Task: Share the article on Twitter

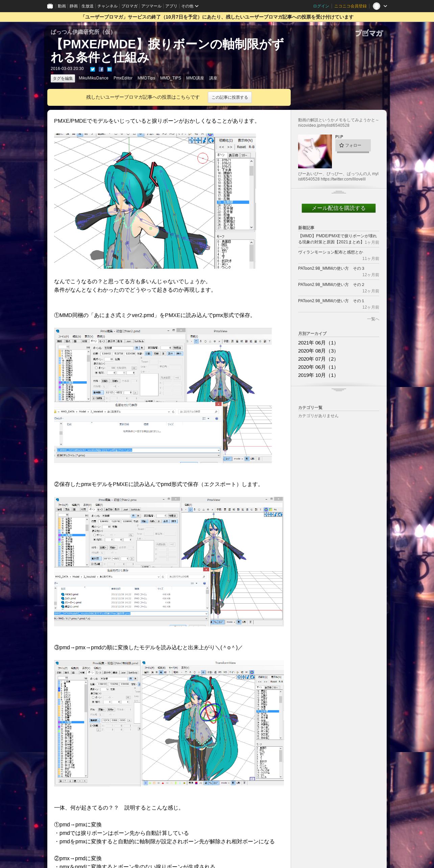Action: 93,69
